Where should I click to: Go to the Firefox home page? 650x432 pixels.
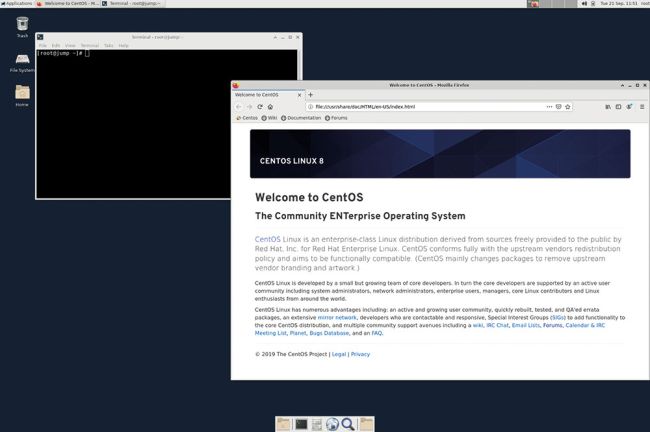[x=270, y=107]
